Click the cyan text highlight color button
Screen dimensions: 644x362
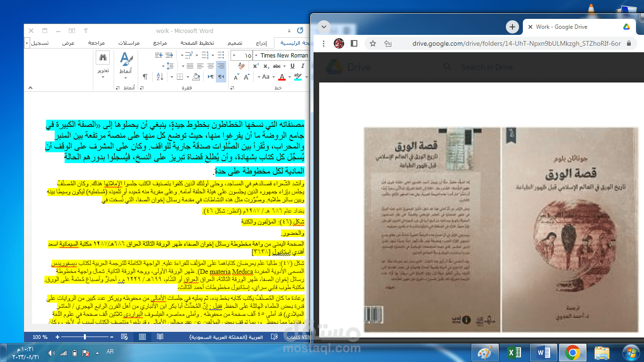coord(298,77)
